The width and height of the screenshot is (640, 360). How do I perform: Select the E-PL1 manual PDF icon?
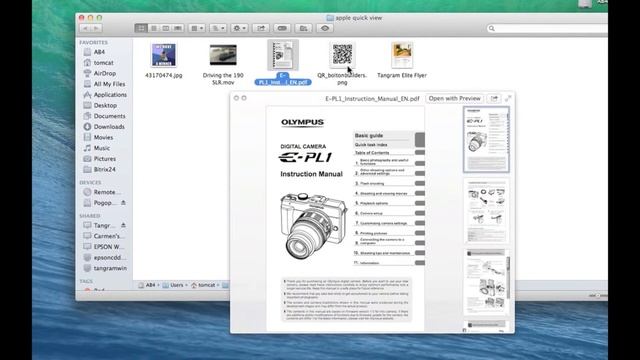click(283, 55)
